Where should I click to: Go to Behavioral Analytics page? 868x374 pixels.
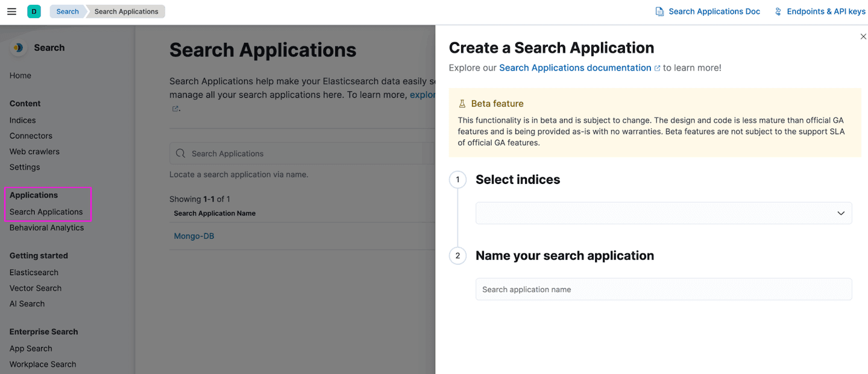point(46,227)
